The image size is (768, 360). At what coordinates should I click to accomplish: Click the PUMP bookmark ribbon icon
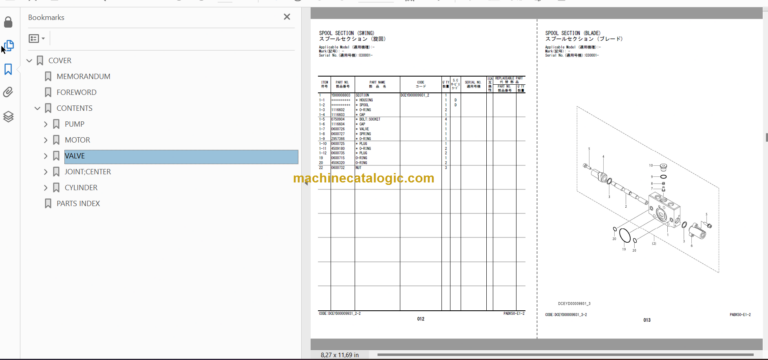tap(56, 124)
